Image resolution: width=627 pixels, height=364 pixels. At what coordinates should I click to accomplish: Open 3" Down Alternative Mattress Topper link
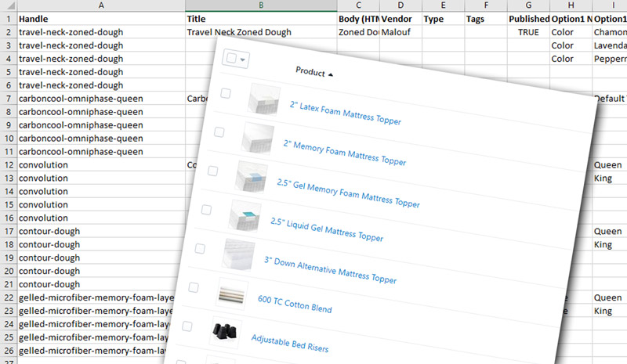(x=330, y=270)
